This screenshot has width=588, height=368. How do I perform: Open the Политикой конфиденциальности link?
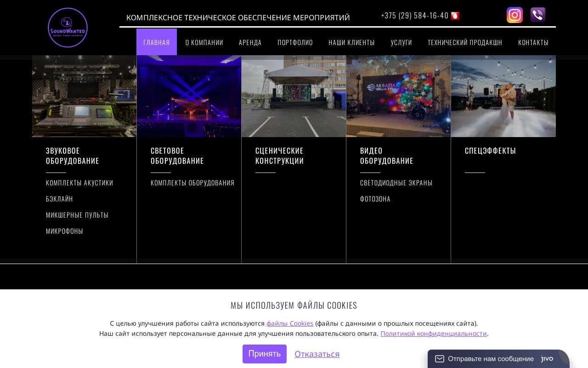click(433, 333)
